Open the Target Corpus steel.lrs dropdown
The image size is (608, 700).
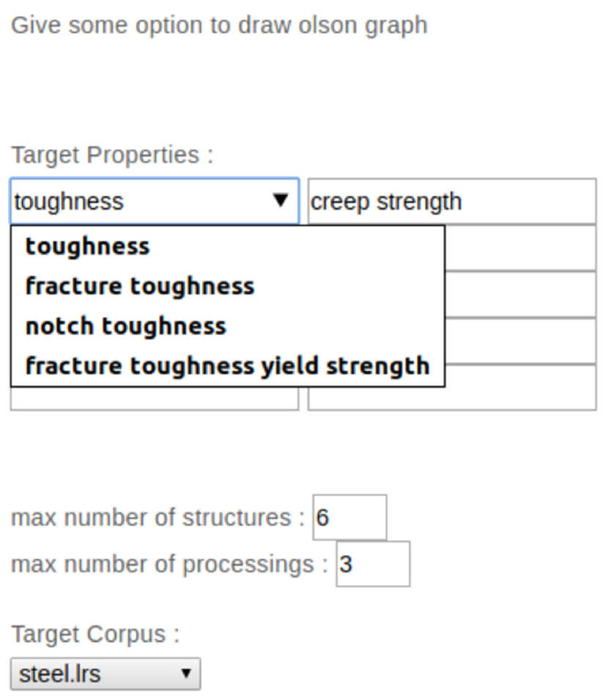point(105,674)
